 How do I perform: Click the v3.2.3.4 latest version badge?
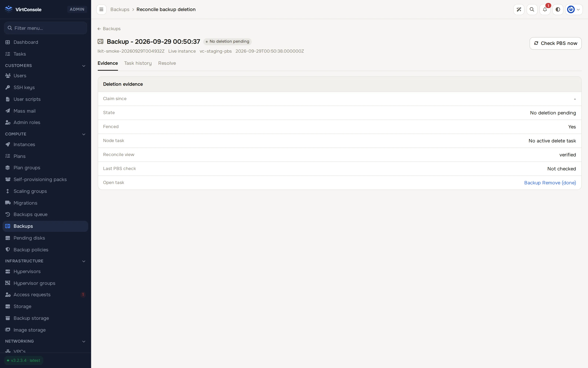tap(24, 360)
